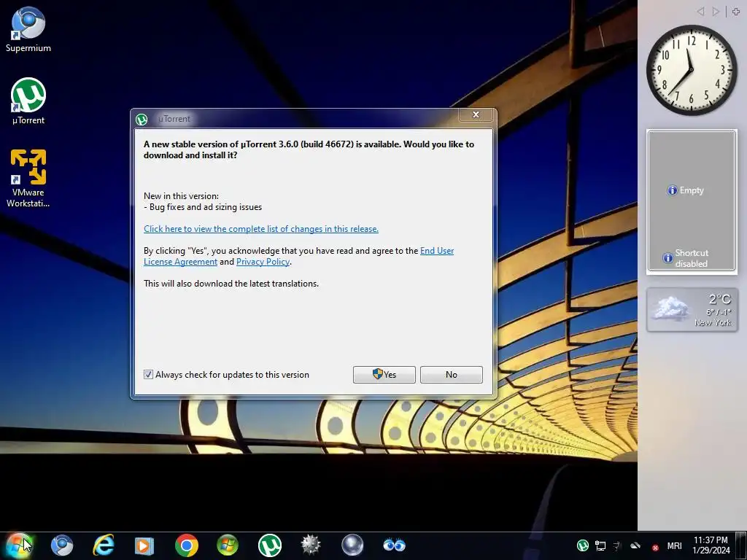
Task: Click the Bug fixes and ad sizing issues line
Action: click(203, 207)
